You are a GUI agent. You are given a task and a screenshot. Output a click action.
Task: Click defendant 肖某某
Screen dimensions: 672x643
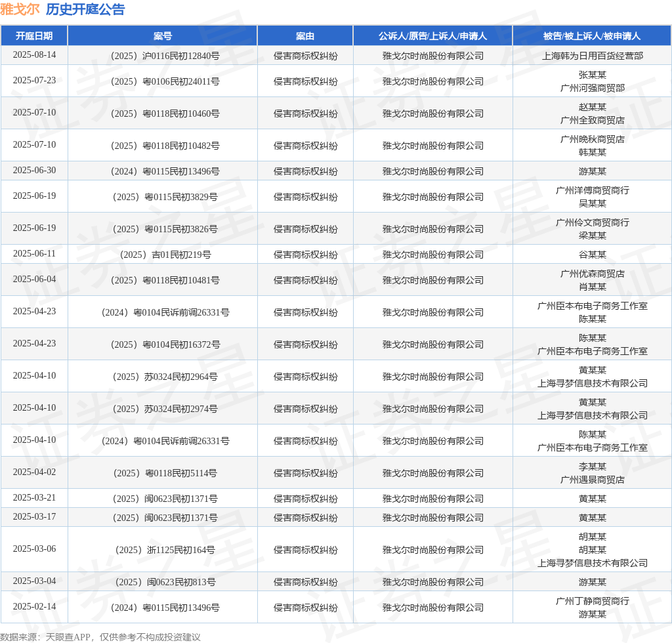pyautogui.click(x=593, y=287)
